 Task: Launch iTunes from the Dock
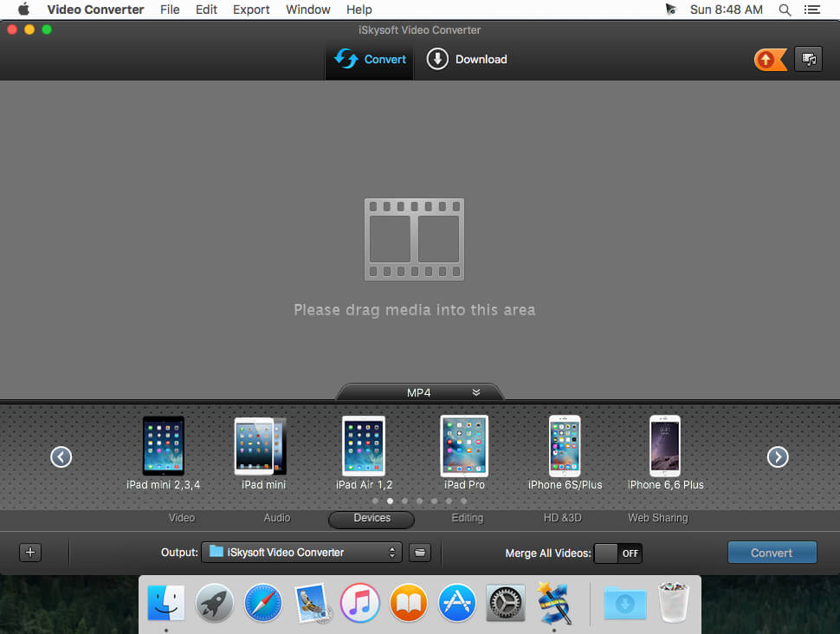(x=360, y=603)
